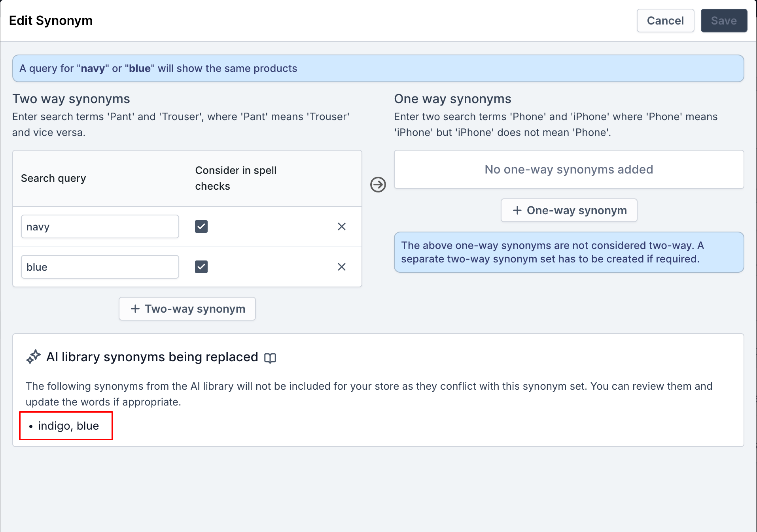
Task: Click 'AI library synonyms being replaced' heading
Action: point(152,357)
